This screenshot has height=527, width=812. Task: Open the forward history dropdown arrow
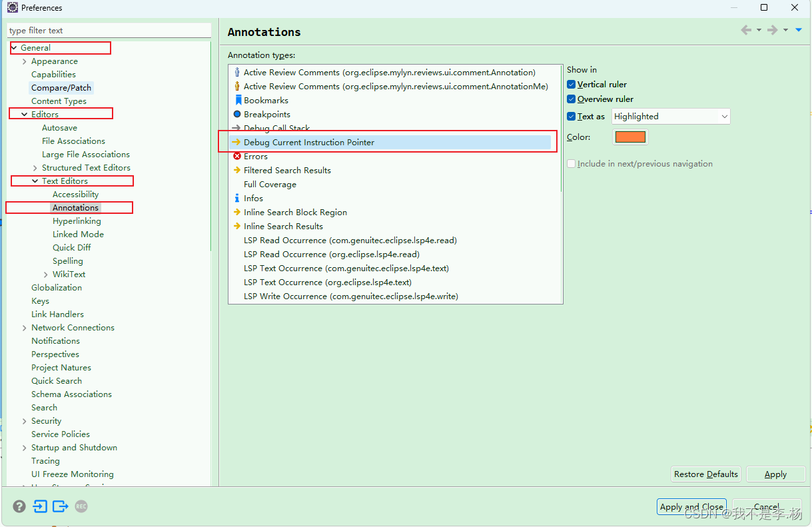pyautogui.click(x=785, y=30)
